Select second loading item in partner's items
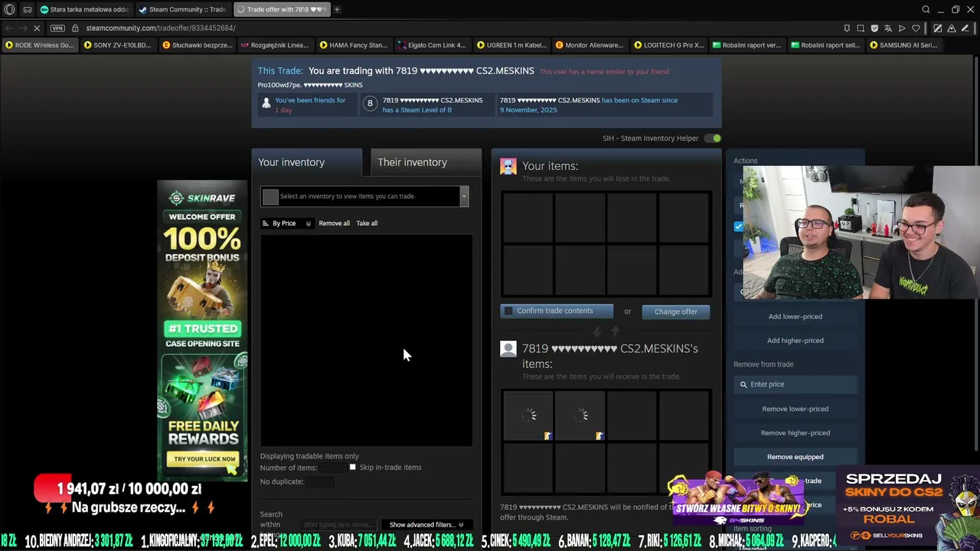Image resolution: width=980 pixels, height=551 pixels. (580, 416)
